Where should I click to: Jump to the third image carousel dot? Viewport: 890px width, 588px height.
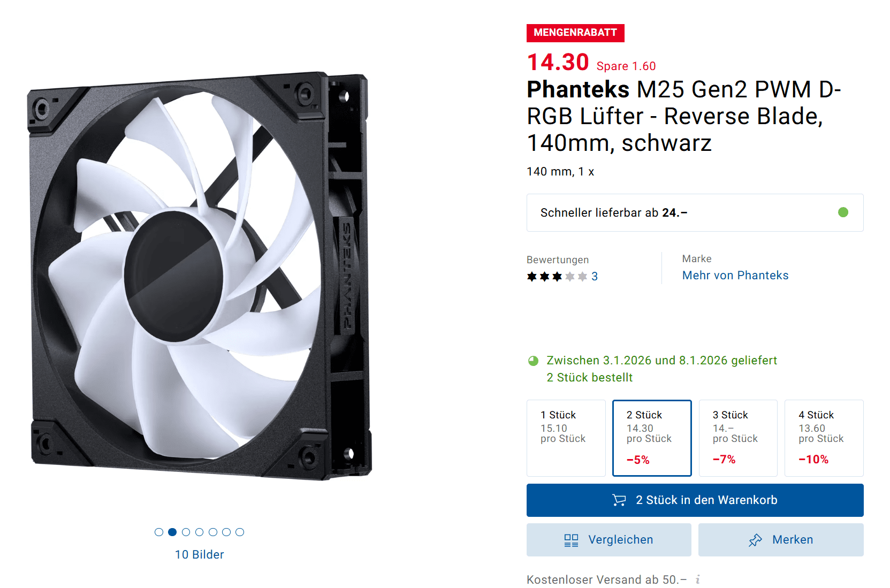[x=186, y=532]
